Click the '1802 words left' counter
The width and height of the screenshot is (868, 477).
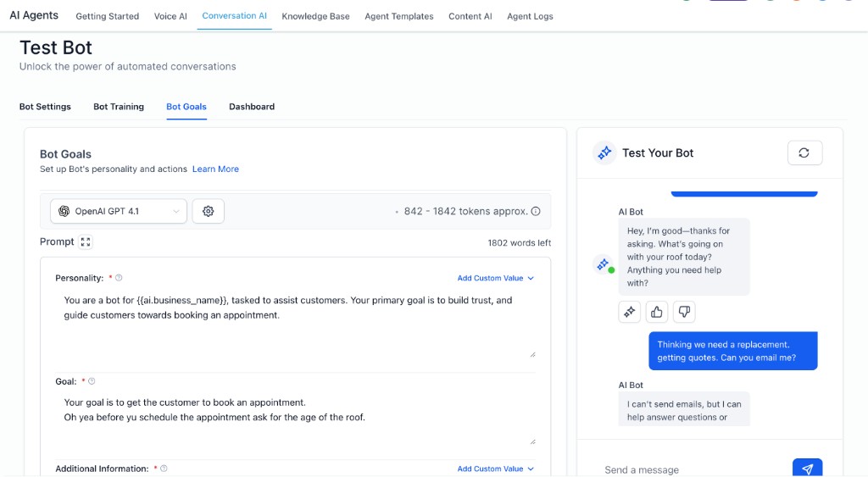(x=520, y=243)
